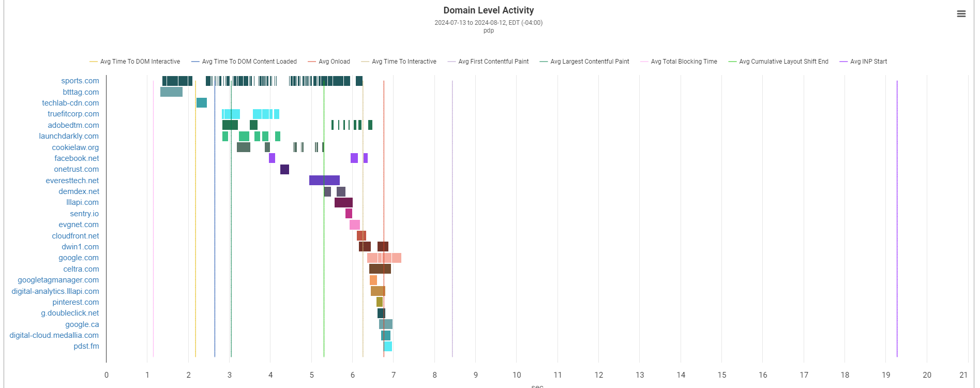Select the truefitcorp.com domain label
Screen dimensions: 980x388
pyautogui.click(x=73, y=114)
